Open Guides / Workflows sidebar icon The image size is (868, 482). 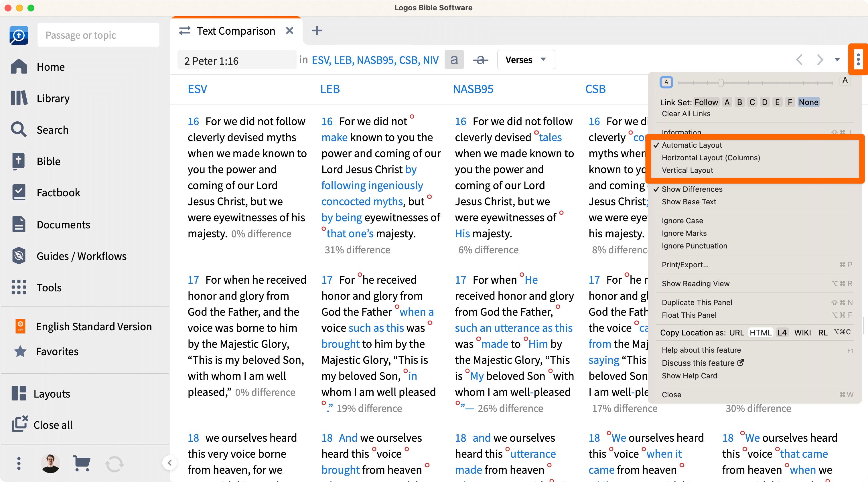19,256
